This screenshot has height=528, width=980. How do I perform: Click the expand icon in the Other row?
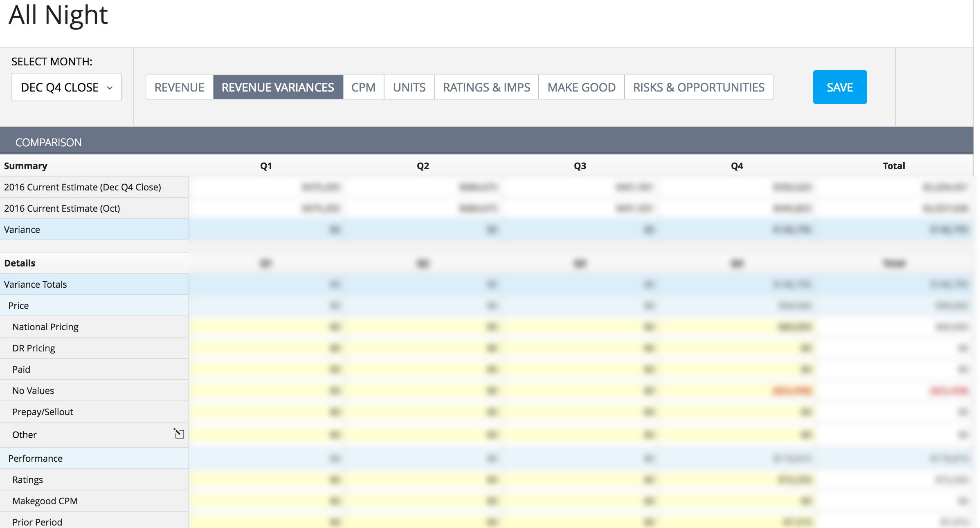[x=179, y=434]
